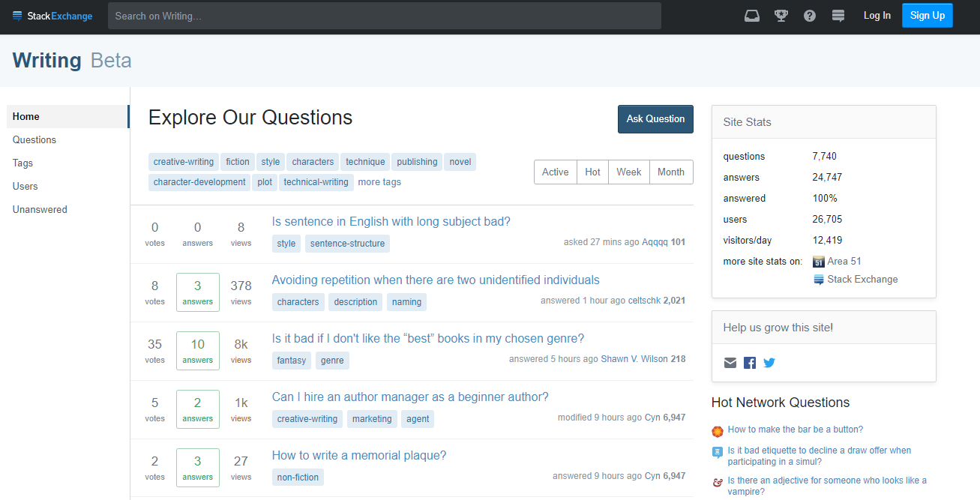This screenshot has height=500, width=980.
Task: Click the creative-writing tag at top
Action: click(x=184, y=162)
